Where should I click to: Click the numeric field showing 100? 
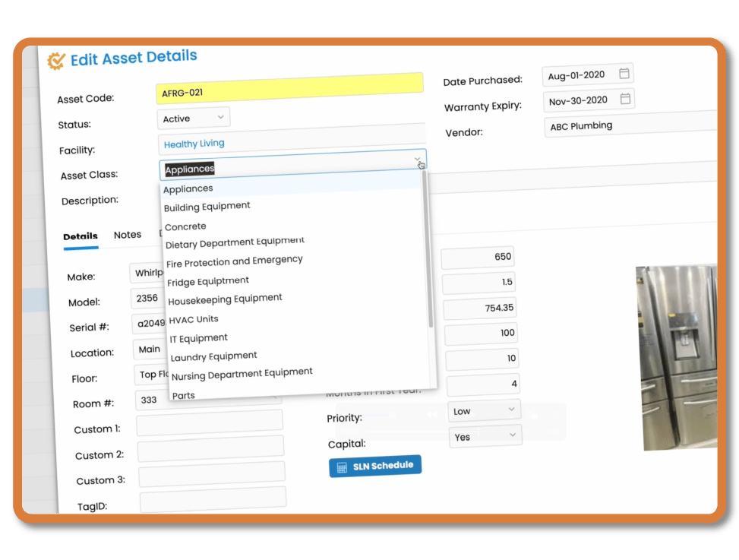[481, 334]
